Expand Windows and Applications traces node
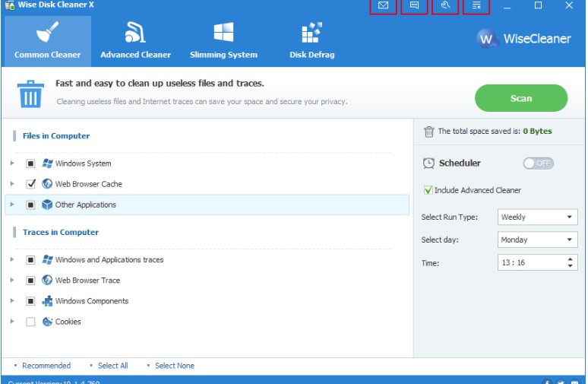Image resolution: width=588 pixels, height=384 pixels. click(x=12, y=260)
